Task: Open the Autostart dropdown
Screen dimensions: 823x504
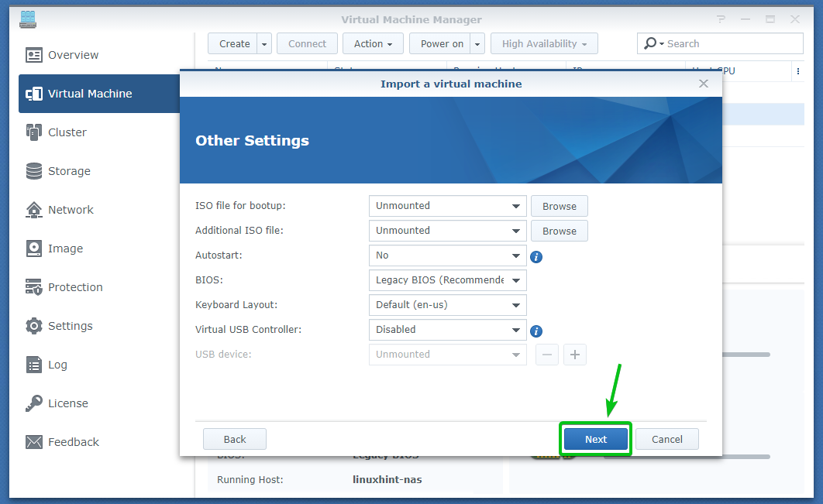Action: [447, 255]
